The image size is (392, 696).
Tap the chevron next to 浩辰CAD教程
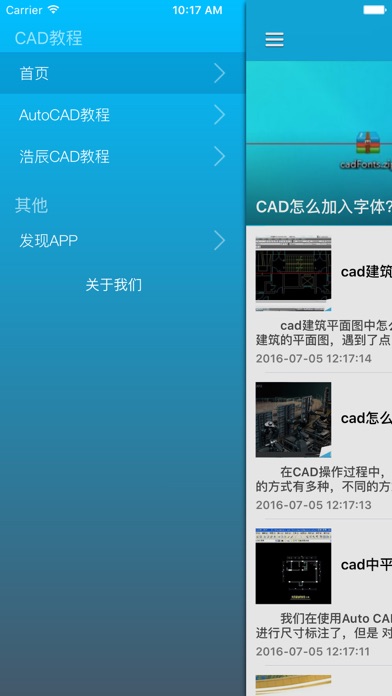pyautogui.click(x=219, y=157)
